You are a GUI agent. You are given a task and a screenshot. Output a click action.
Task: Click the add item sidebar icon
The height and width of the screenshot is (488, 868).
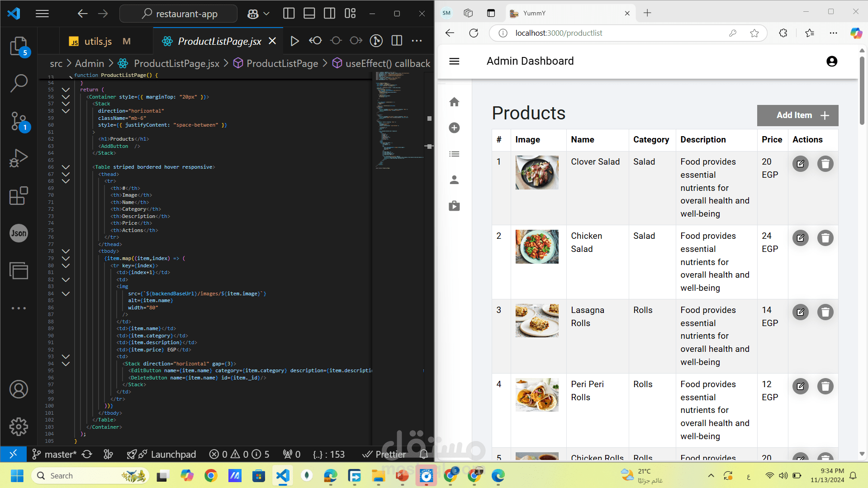(454, 128)
